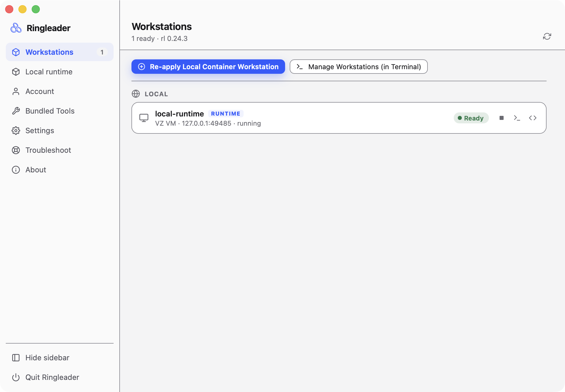Viewport: 565px width, 392px height.
Task: Re-apply Local Container Workstation
Action: (x=208, y=67)
